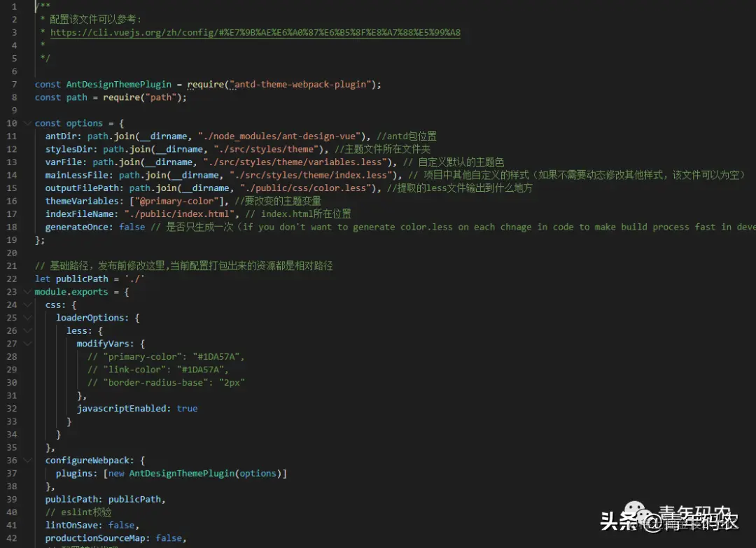756x548 pixels.
Task: Click the "./public/index.html" string
Action: point(179,214)
